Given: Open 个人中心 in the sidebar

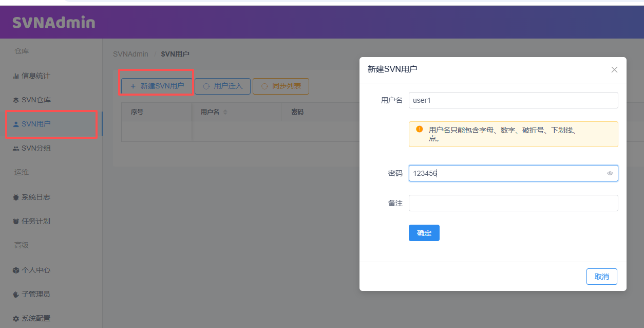Looking at the screenshot, I should 31,270.
